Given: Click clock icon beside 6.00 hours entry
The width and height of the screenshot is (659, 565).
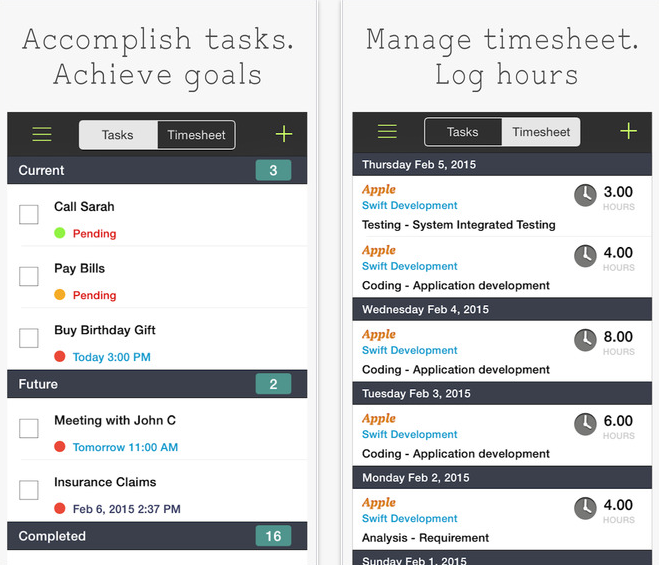Looking at the screenshot, I should pyautogui.click(x=585, y=424).
